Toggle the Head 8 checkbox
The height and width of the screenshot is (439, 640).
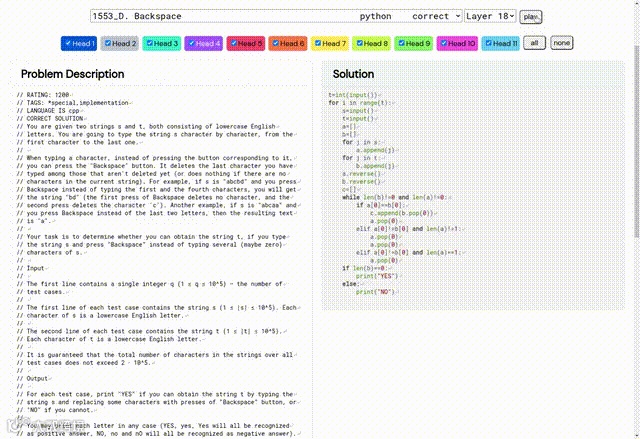(360, 43)
